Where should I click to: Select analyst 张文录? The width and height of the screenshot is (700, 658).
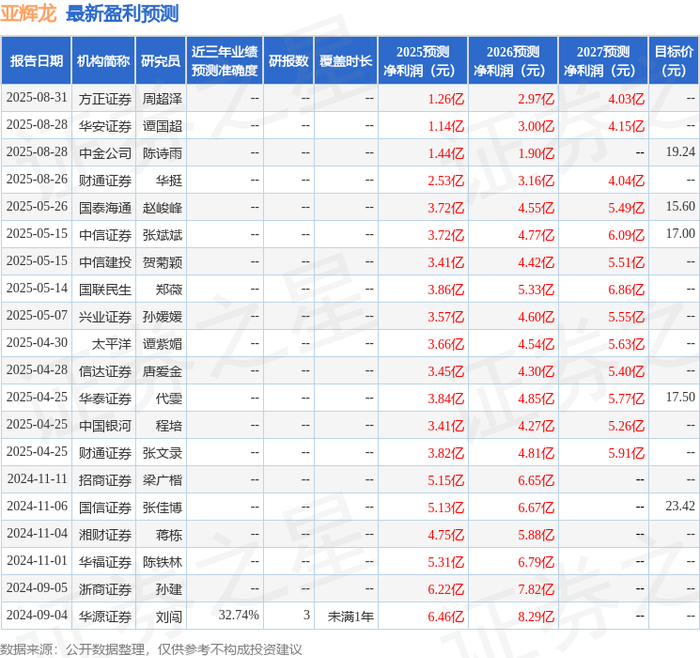coord(162,454)
